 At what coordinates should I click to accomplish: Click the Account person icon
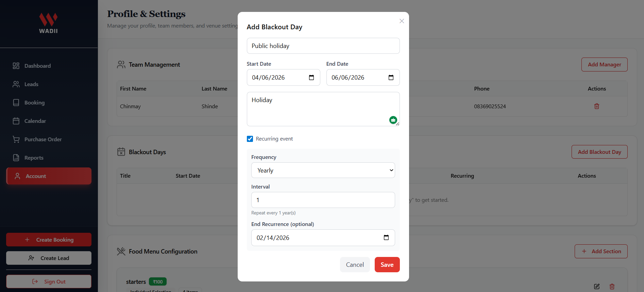pos(17,176)
